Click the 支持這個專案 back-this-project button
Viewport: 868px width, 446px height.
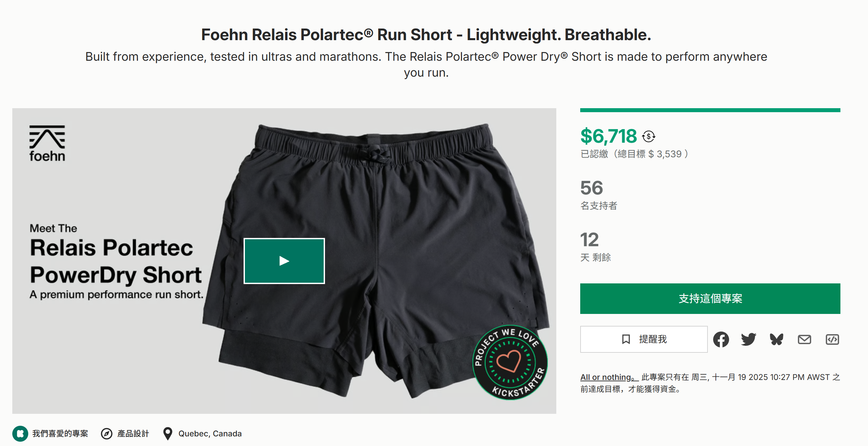pos(710,299)
